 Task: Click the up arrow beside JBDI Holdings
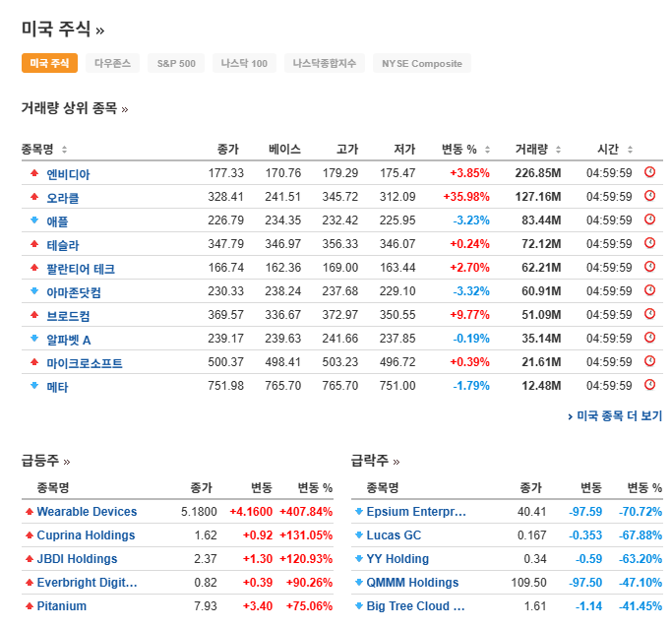[30, 558]
